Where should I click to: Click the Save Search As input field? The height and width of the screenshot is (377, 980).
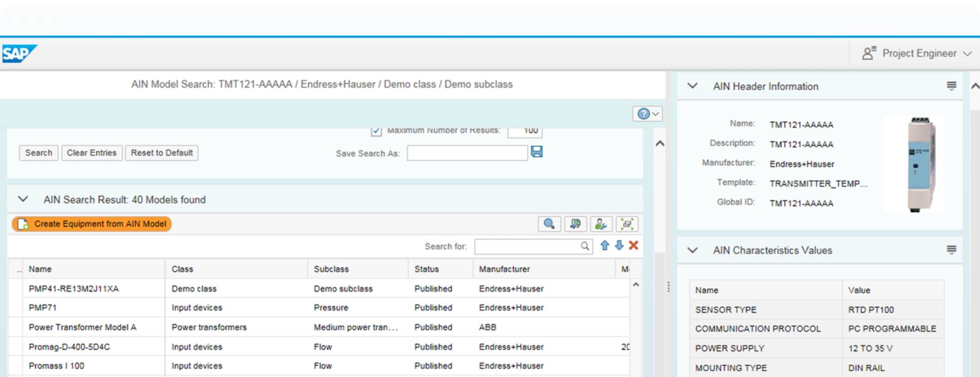[467, 154]
